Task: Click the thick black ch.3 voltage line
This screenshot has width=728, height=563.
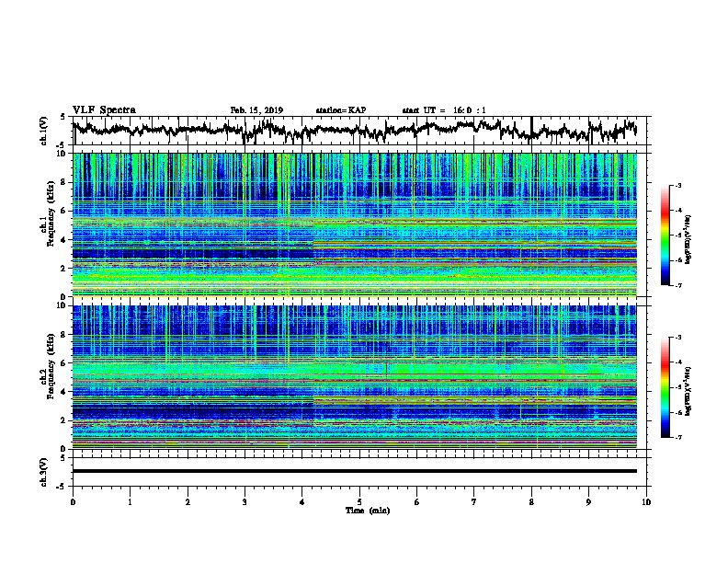Action: 354,471
